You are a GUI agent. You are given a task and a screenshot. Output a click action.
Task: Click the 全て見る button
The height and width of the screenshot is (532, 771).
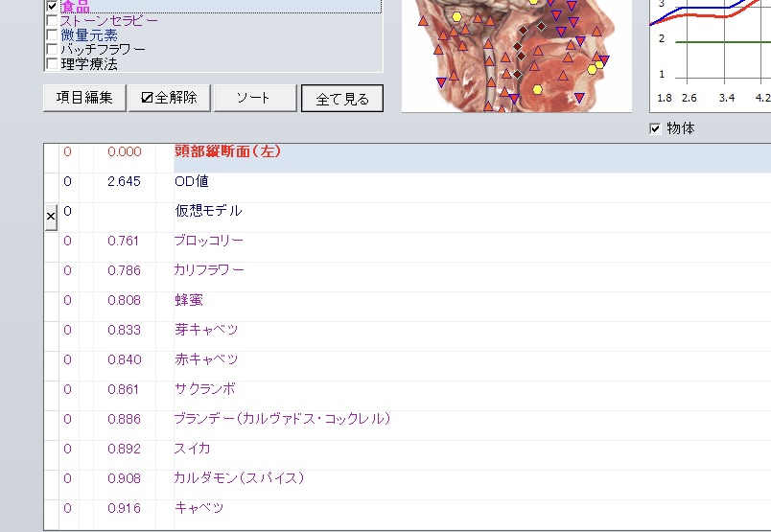[342, 99]
